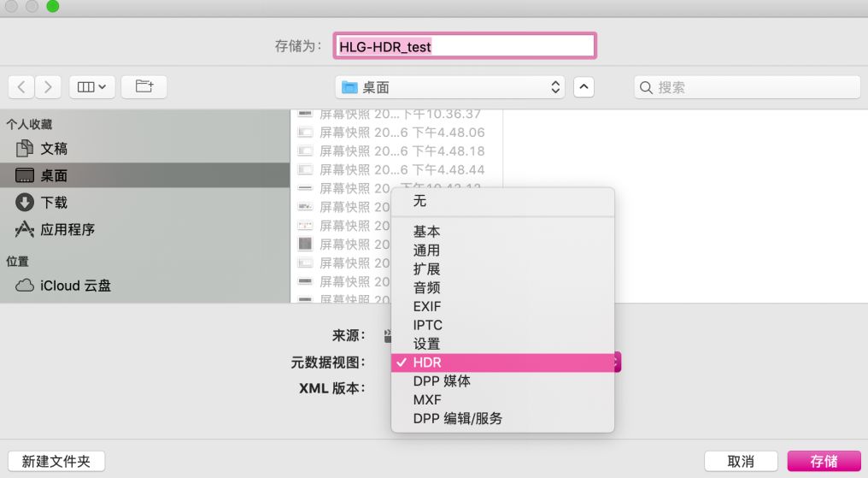This screenshot has width=868, height=478.
Task: Click the forward navigation arrow
Action: click(x=48, y=87)
